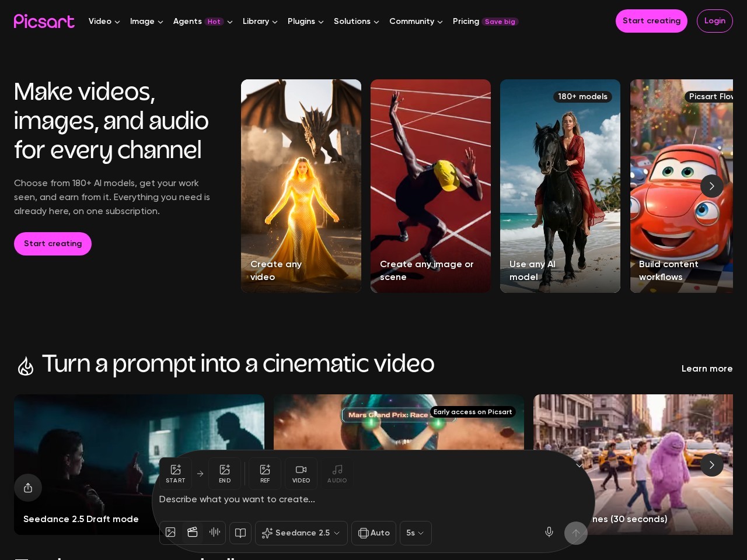
Task: Click the share icon on Seedance card
Action: click(28, 488)
